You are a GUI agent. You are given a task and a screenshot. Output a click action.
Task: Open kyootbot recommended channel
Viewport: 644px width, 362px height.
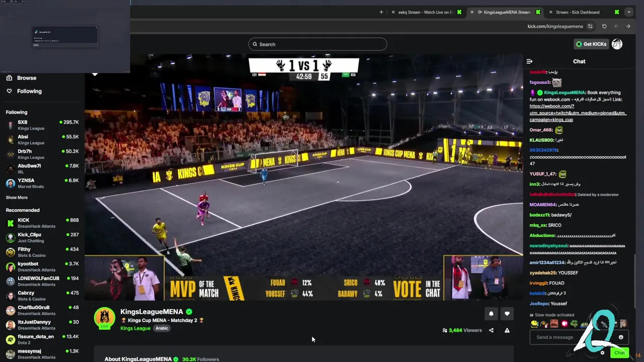[42, 267]
